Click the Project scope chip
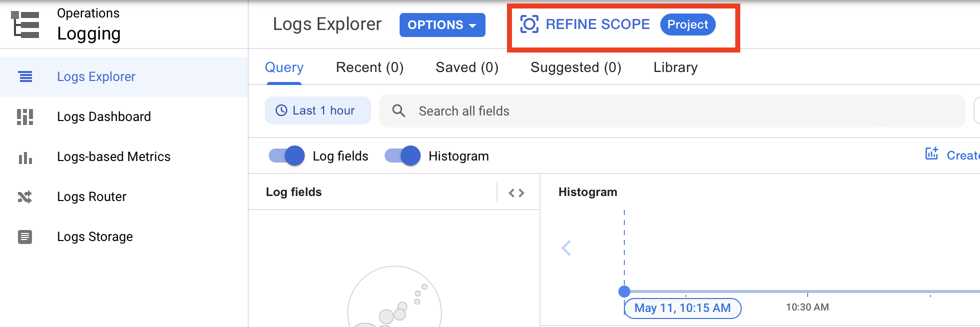Viewport: 980px width, 327px height. [x=688, y=24]
